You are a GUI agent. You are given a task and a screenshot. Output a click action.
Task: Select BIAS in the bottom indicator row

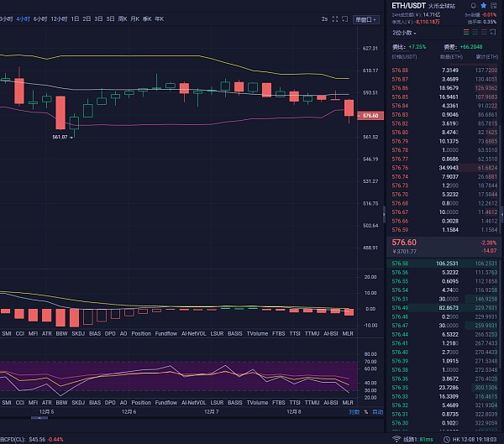[95, 403]
